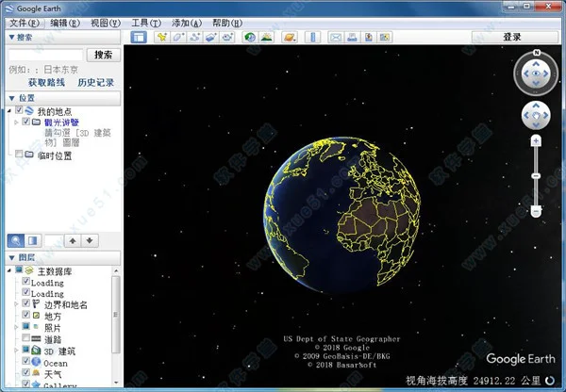
Task: Click the add image overlay tool
Action: [210, 37]
